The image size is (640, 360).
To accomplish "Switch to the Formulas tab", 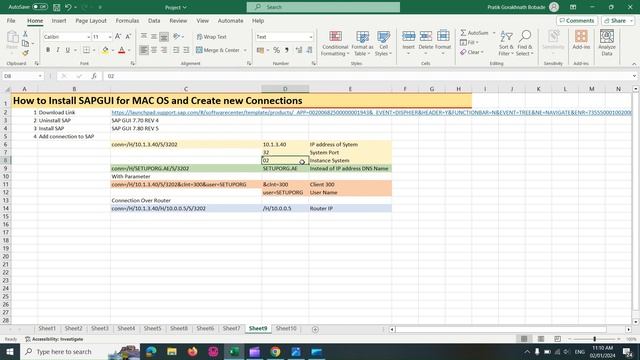I will coord(127,20).
